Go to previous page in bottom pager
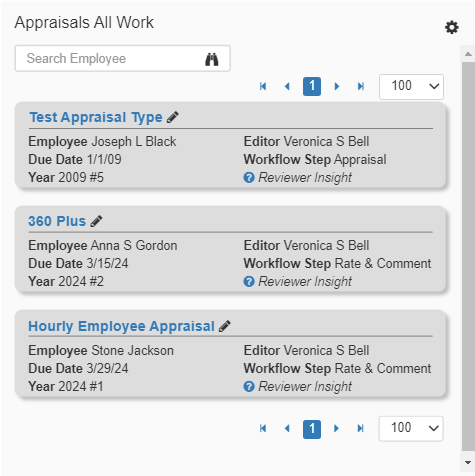 tap(287, 428)
